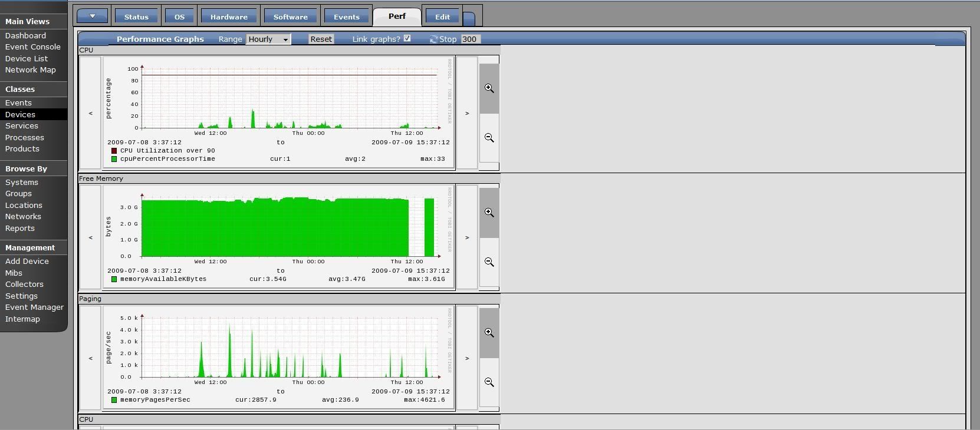This screenshot has height=430, width=980.
Task: Open the Software tab
Action: tap(290, 17)
